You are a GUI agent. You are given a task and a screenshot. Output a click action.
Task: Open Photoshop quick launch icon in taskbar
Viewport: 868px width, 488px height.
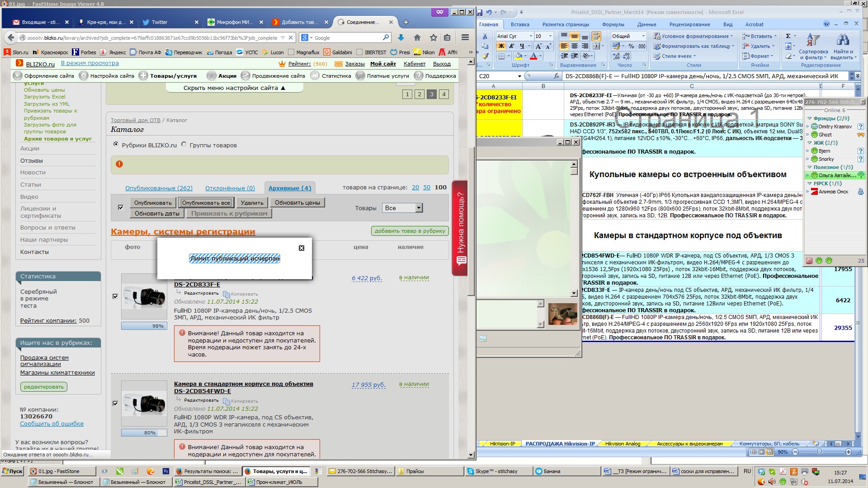point(166,471)
